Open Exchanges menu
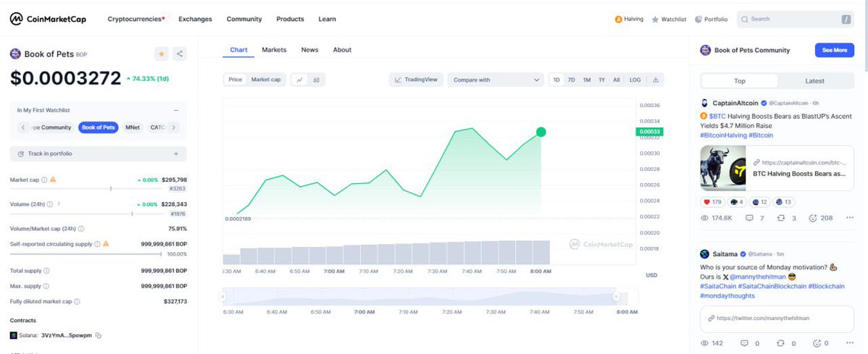This screenshot has height=354, width=868. [x=195, y=20]
